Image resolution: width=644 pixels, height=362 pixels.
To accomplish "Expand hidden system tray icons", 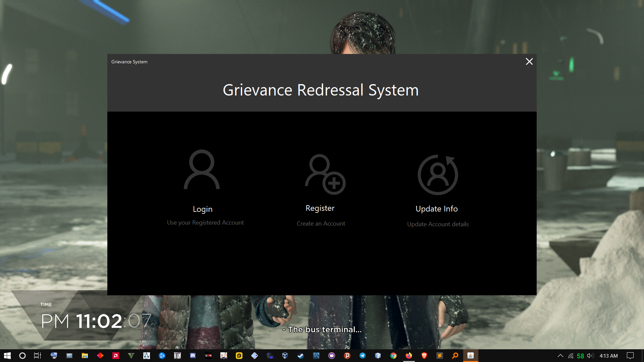I will [560, 356].
